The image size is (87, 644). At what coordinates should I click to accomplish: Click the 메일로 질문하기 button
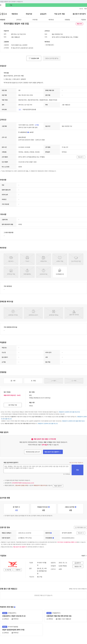coord(58,486)
